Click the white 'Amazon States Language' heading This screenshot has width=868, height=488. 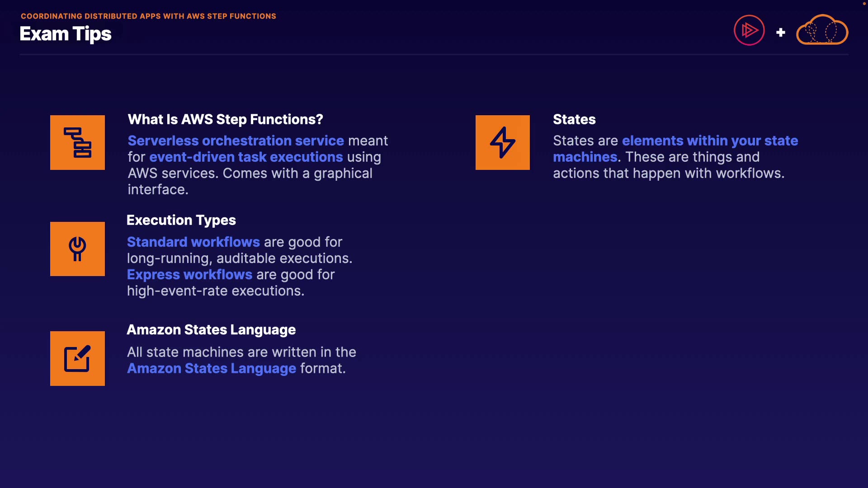(211, 330)
